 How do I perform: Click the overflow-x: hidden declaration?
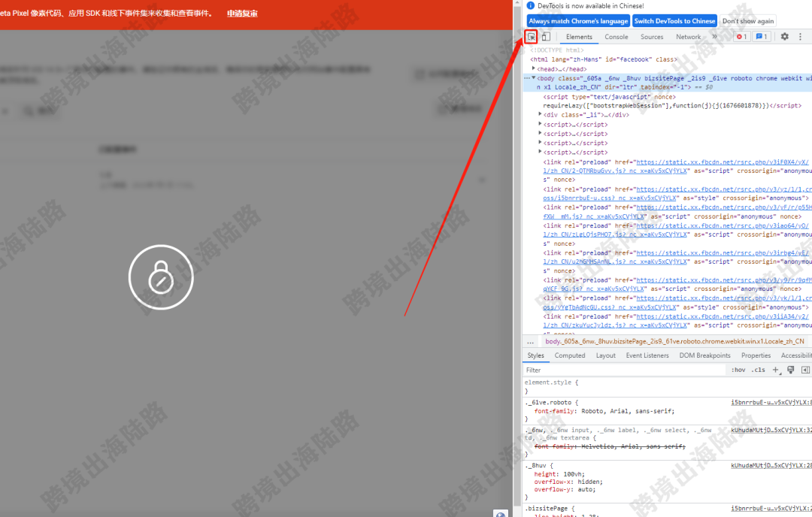(568, 482)
